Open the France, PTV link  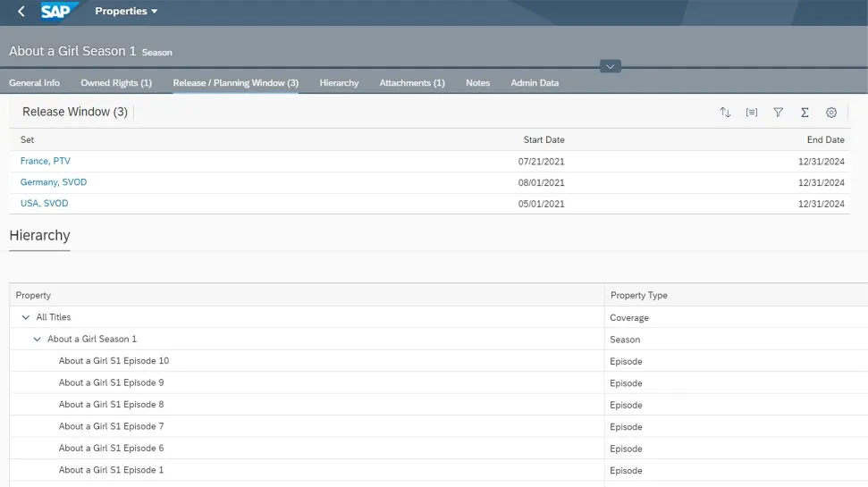[45, 161]
